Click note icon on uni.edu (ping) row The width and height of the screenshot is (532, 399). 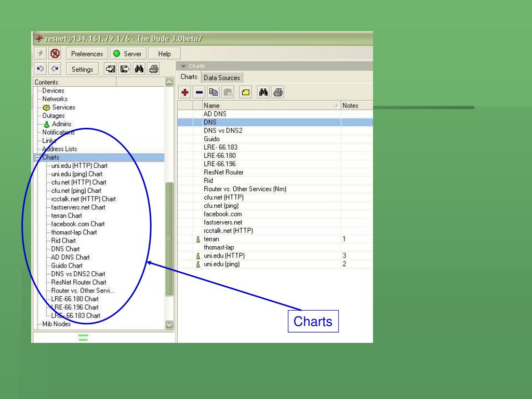click(x=198, y=264)
